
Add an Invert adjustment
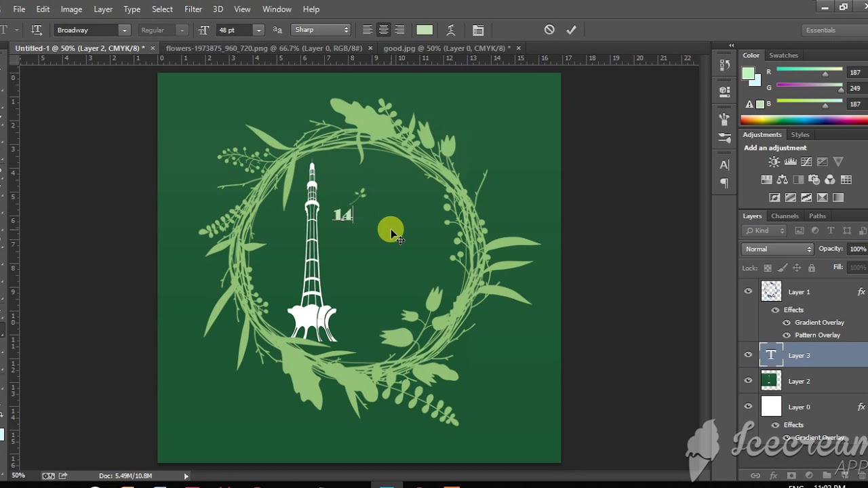point(774,198)
